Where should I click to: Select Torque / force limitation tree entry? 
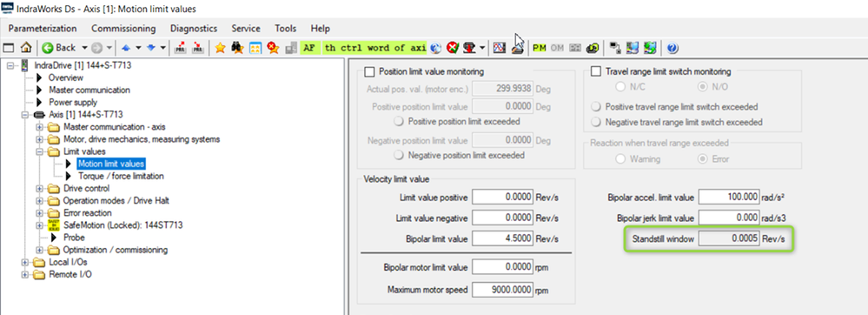121,176
